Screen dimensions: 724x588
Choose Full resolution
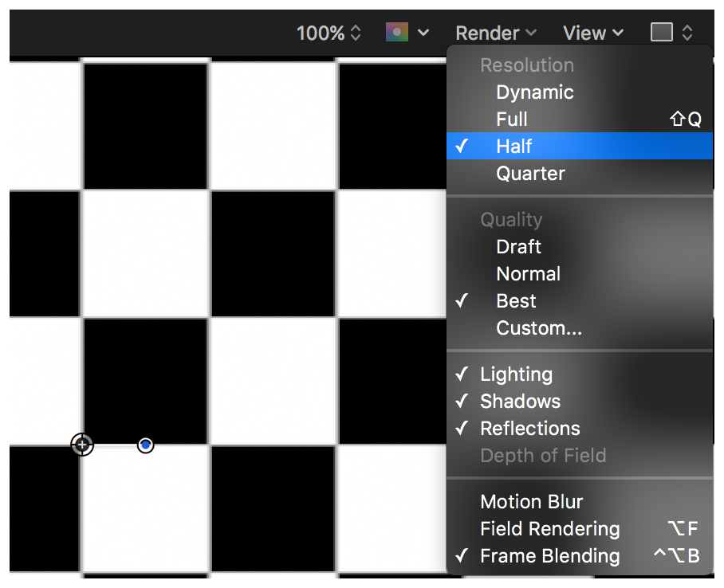click(512, 120)
